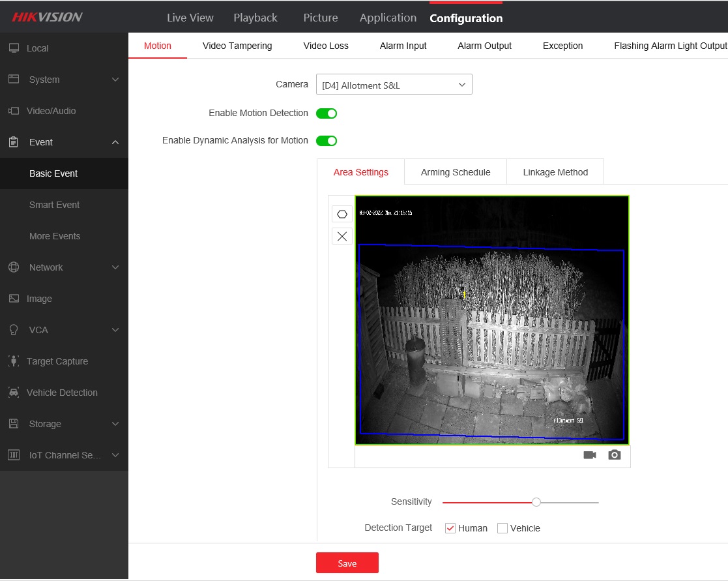Open the Video Tampering tab
The image size is (728, 581).
coord(237,46)
